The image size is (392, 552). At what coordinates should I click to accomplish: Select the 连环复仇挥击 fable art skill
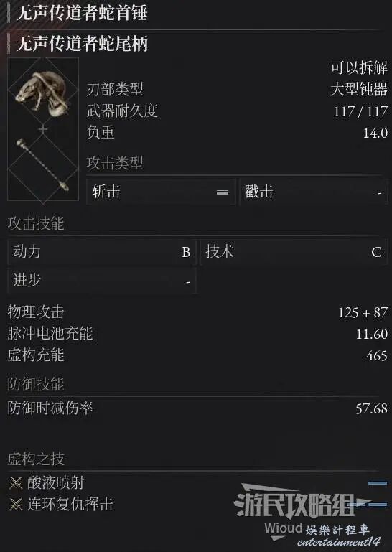point(70,505)
